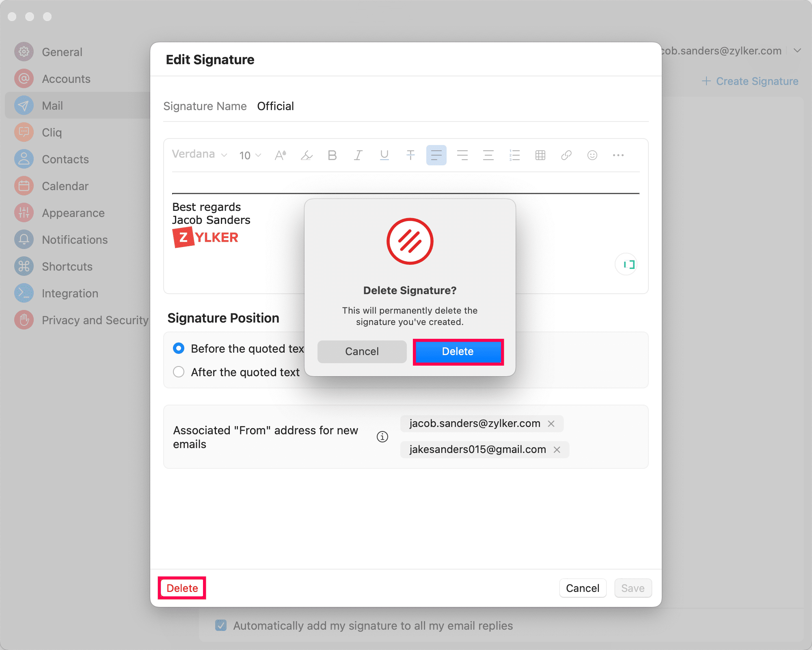The width and height of the screenshot is (812, 650).
Task: Insert a table into the signature
Action: click(x=540, y=155)
